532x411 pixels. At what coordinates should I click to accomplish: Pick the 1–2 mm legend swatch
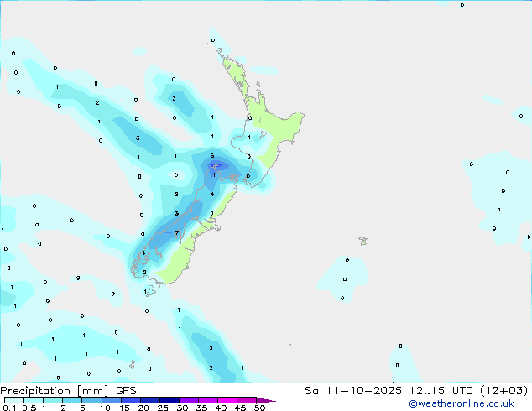(53, 400)
